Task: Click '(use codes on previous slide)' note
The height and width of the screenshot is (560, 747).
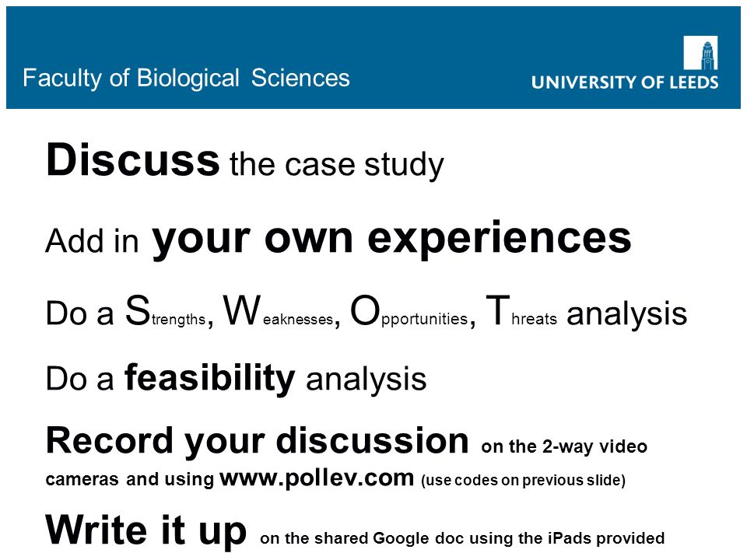Action: [523, 480]
